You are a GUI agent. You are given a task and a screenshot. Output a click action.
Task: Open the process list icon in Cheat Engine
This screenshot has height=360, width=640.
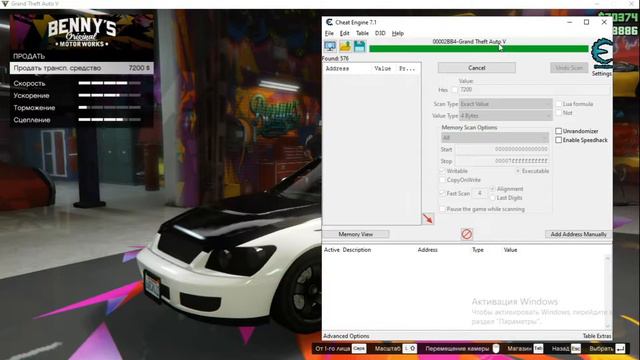tap(330, 46)
